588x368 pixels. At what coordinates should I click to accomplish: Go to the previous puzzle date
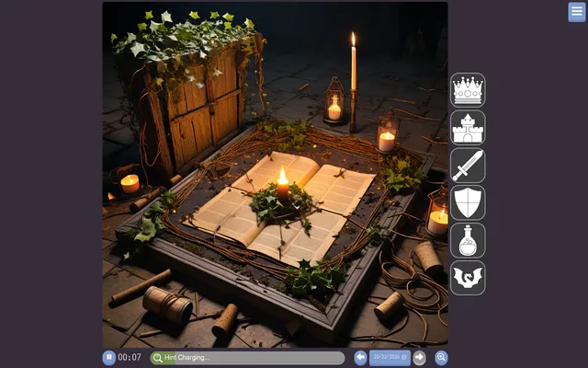(360, 358)
